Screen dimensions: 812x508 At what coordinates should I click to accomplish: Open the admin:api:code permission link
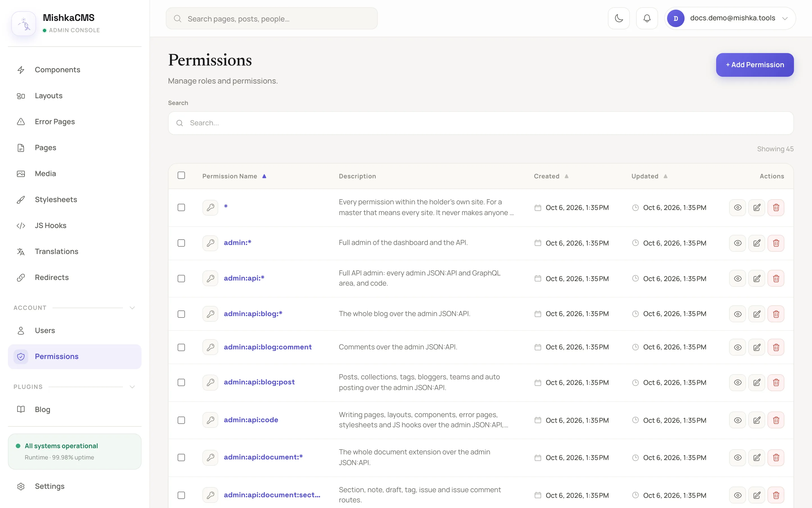tap(251, 420)
